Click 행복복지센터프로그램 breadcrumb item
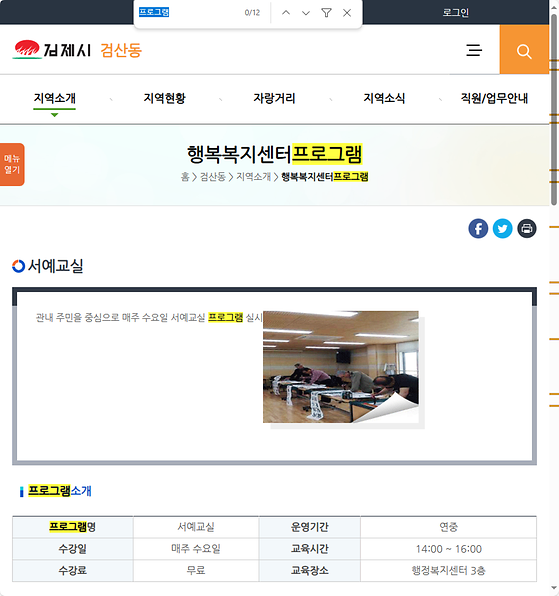 click(325, 177)
